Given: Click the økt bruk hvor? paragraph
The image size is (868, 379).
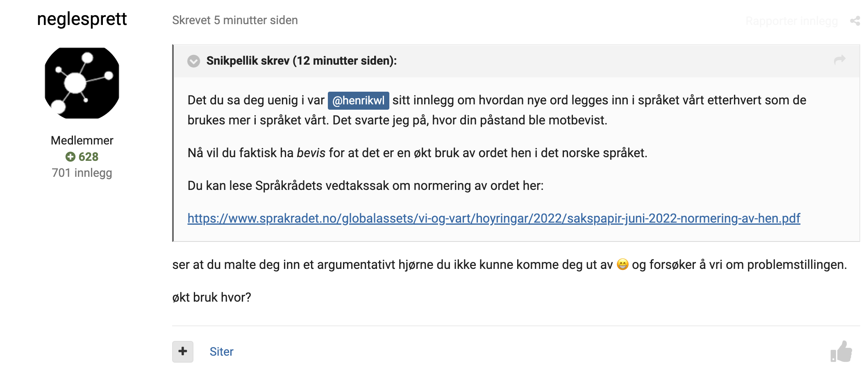Looking at the screenshot, I should click(x=211, y=297).
